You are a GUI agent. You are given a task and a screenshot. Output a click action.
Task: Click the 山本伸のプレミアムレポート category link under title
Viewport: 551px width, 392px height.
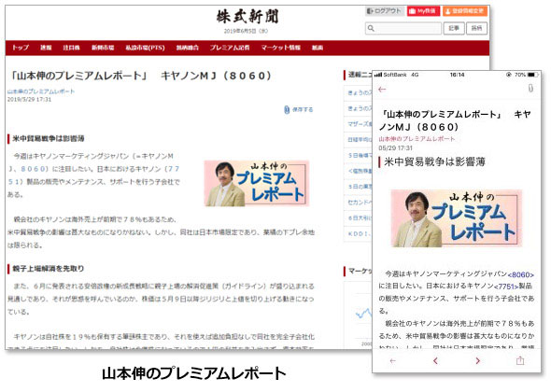41,91
